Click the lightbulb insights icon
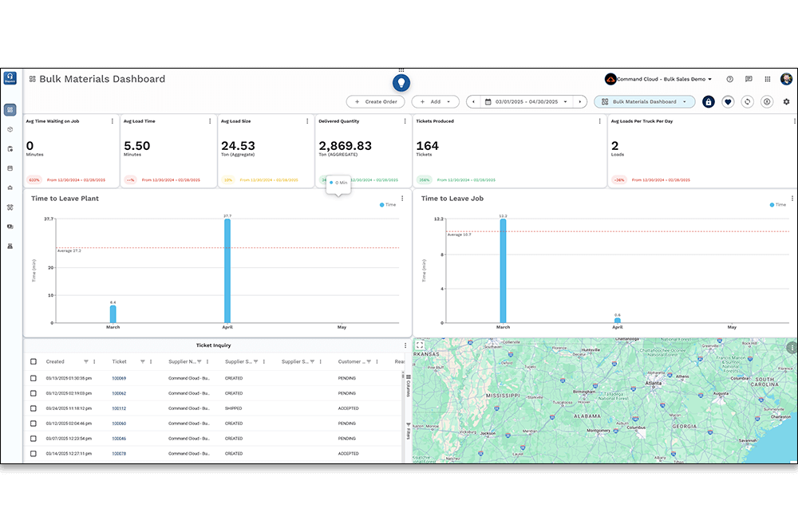 click(401, 82)
